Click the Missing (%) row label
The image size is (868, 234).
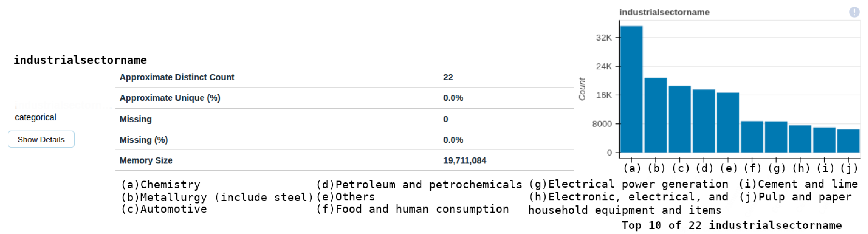point(144,140)
